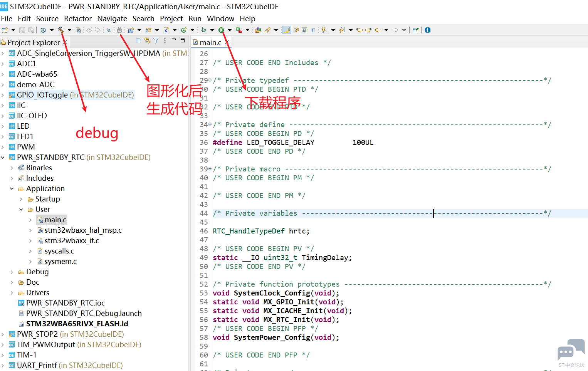
Task: Toggle Link with Editor in Project Explorer
Action: (x=147, y=40)
